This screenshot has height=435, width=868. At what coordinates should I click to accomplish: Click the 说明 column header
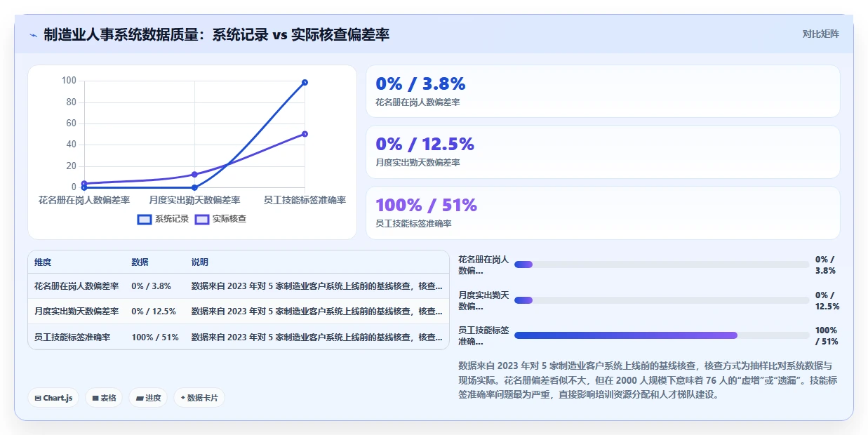(x=200, y=262)
